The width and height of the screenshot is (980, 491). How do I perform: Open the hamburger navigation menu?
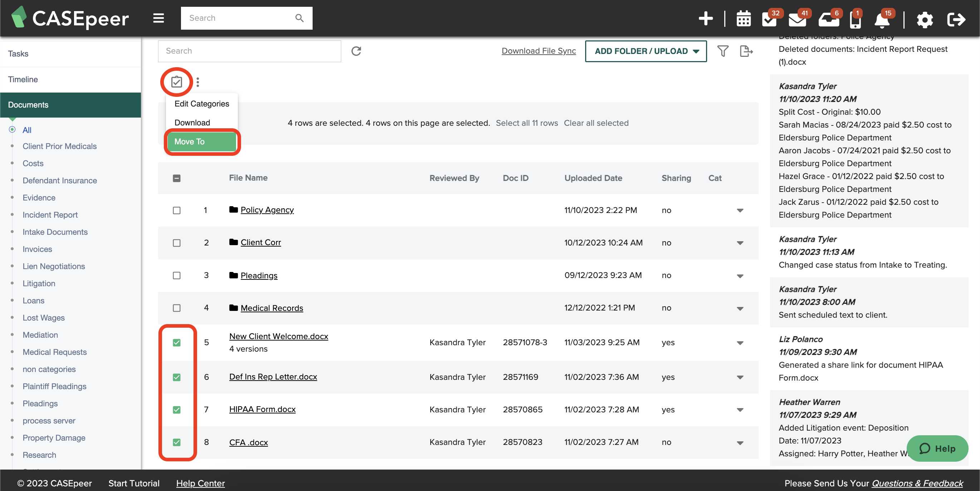click(159, 18)
